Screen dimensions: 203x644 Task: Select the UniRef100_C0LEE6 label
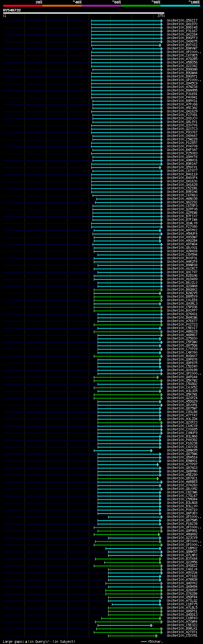tap(182, 300)
